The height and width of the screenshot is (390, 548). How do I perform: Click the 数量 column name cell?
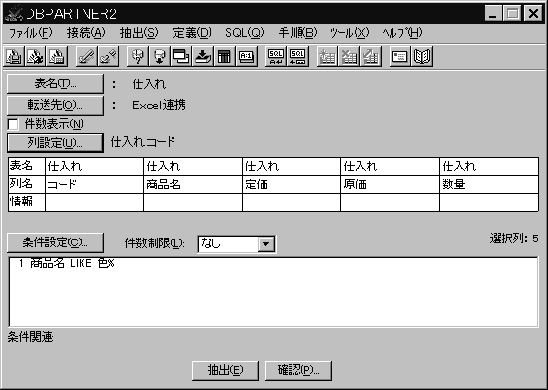coord(489,185)
